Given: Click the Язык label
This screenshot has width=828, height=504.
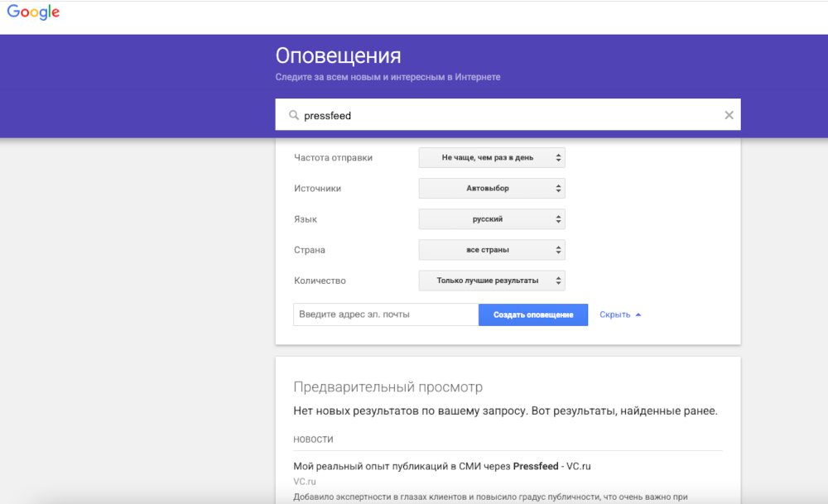Looking at the screenshot, I should [x=306, y=219].
